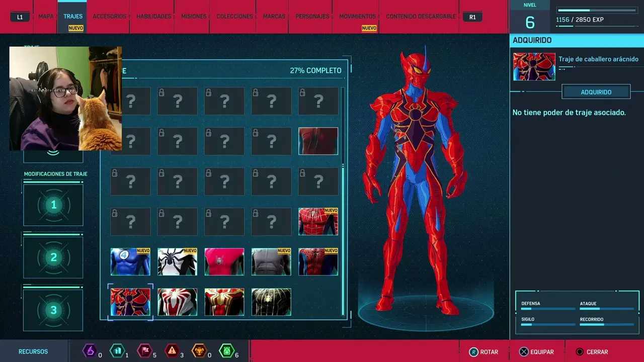This screenshot has height=362, width=644.
Task: Click the ATAQUE stat bar
Action: 606,309
